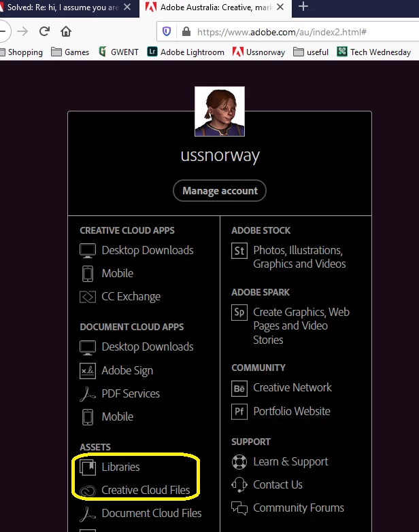Close the 'Solved: Re: hi' tab

coord(127,7)
